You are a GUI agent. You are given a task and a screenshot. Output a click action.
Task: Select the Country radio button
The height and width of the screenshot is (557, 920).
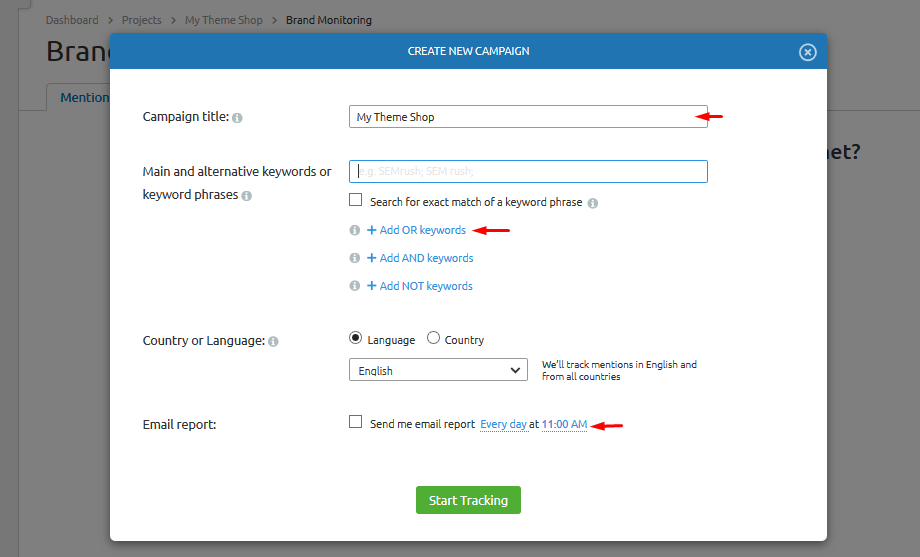pos(433,338)
